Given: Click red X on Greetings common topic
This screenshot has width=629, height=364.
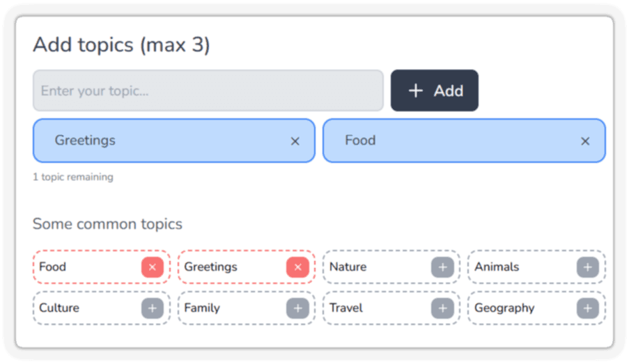Looking at the screenshot, I should [x=297, y=267].
